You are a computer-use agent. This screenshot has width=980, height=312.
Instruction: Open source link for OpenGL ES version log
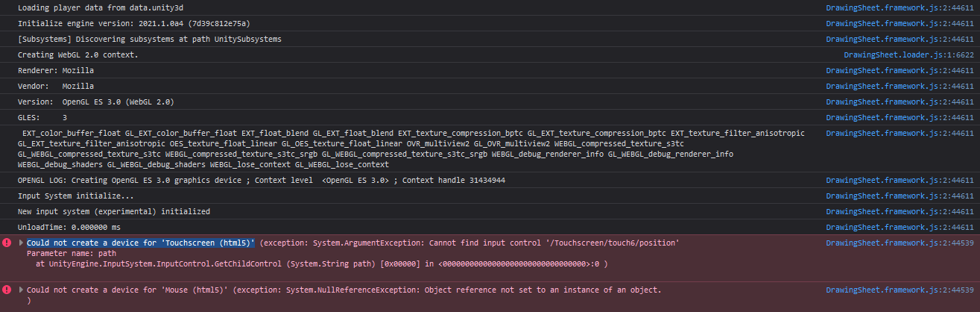click(900, 102)
